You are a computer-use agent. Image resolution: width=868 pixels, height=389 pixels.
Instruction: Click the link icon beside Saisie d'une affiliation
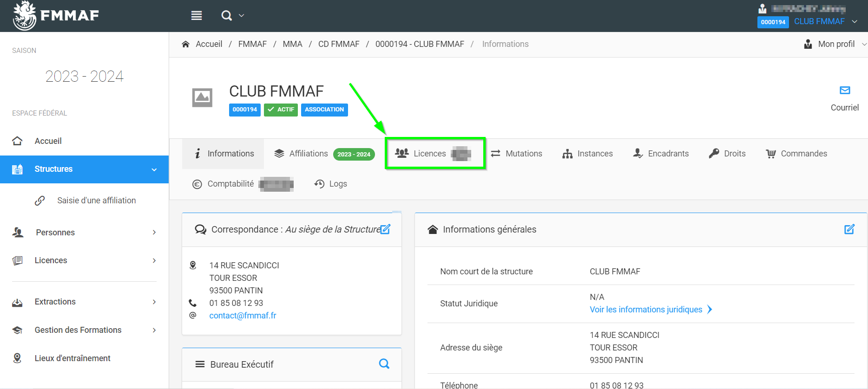coord(40,201)
